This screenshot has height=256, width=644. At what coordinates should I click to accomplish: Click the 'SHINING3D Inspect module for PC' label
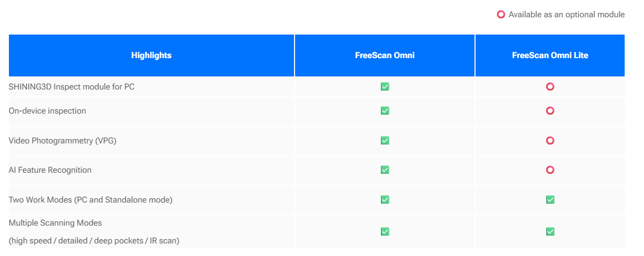[x=72, y=87]
